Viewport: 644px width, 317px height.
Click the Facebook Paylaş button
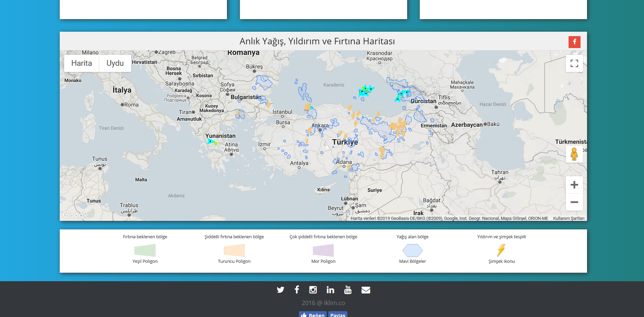tap(338, 314)
